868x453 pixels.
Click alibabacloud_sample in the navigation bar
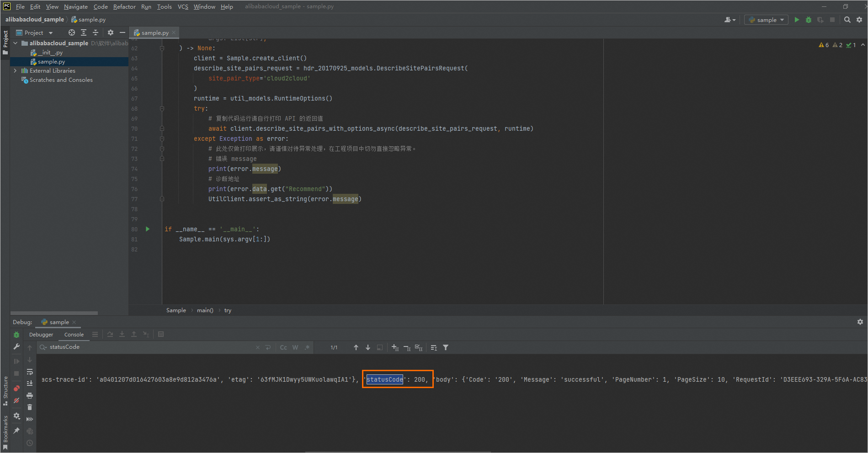coord(35,20)
